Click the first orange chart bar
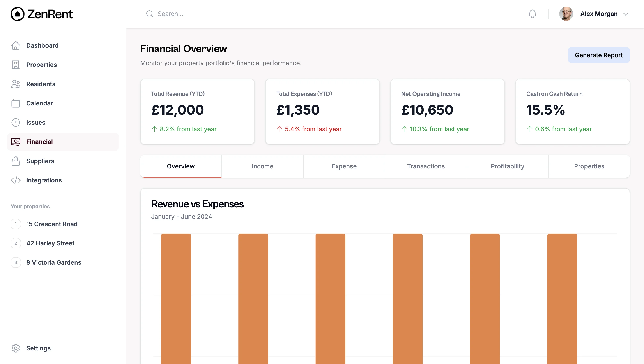Viewport: 644px width, 364px height. coord(176,299)
